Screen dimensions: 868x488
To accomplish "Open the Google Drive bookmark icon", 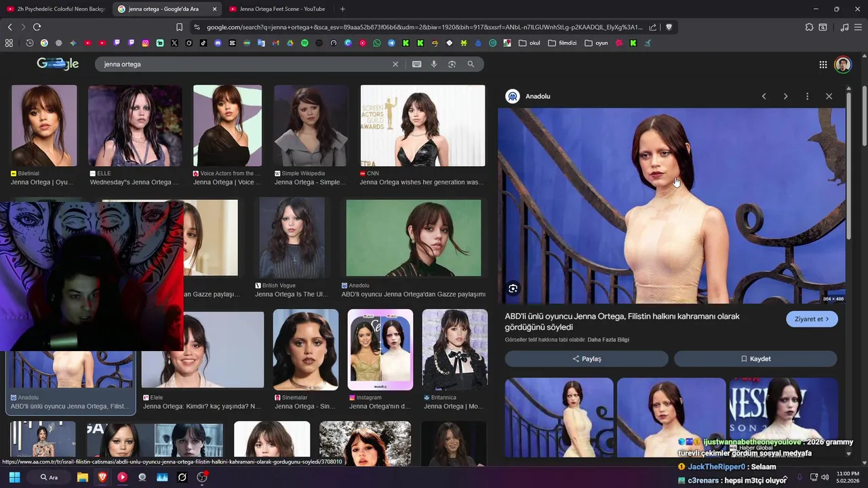I will 290,43.
